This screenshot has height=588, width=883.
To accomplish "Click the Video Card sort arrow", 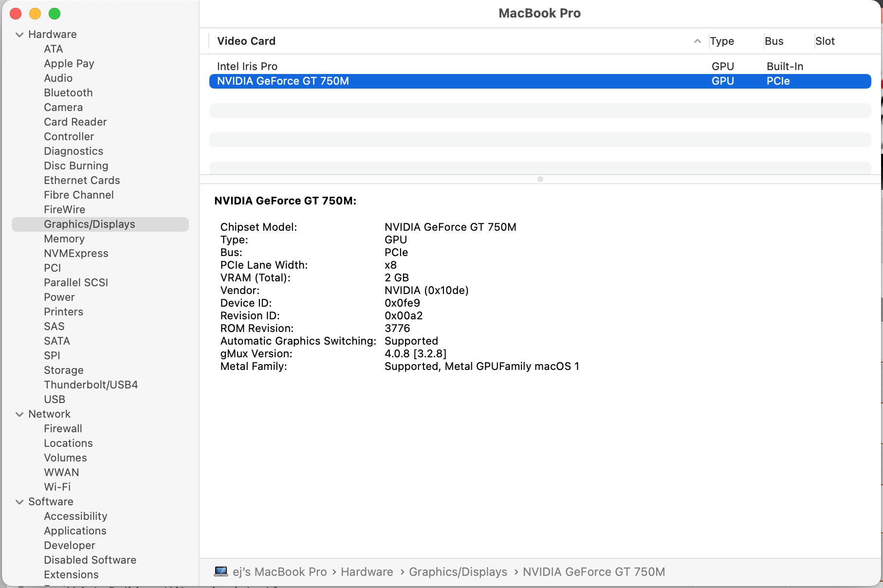I will click(x=697, y=41).
